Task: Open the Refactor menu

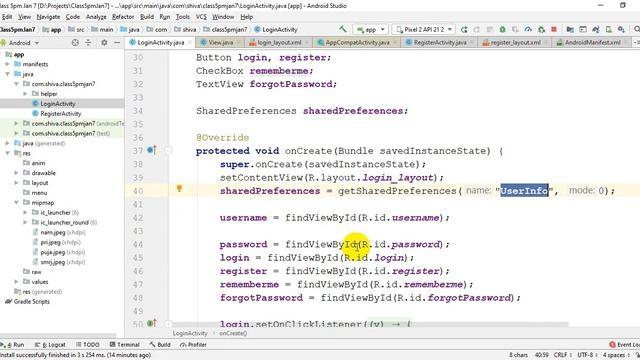Action: tap(123, 17)
